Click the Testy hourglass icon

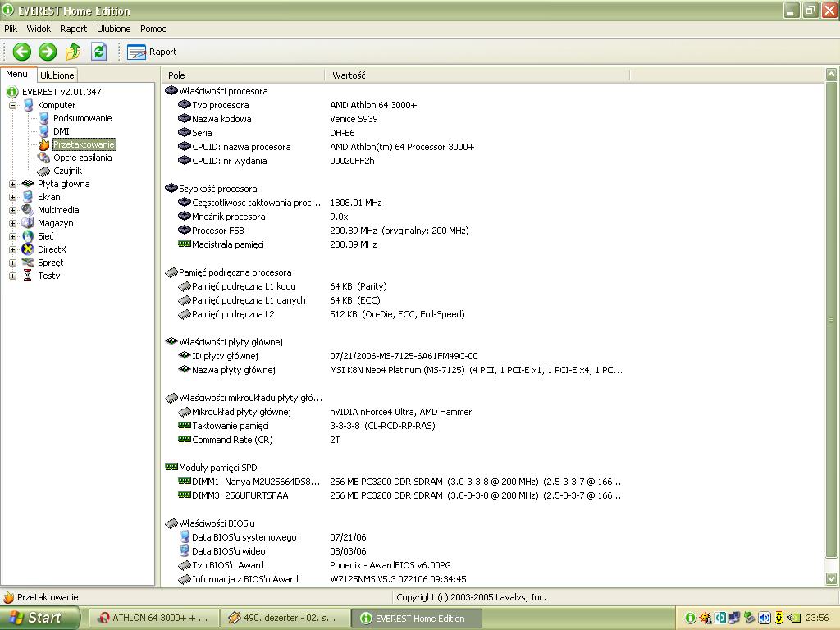pyautogui.click(x=28, y=276)
